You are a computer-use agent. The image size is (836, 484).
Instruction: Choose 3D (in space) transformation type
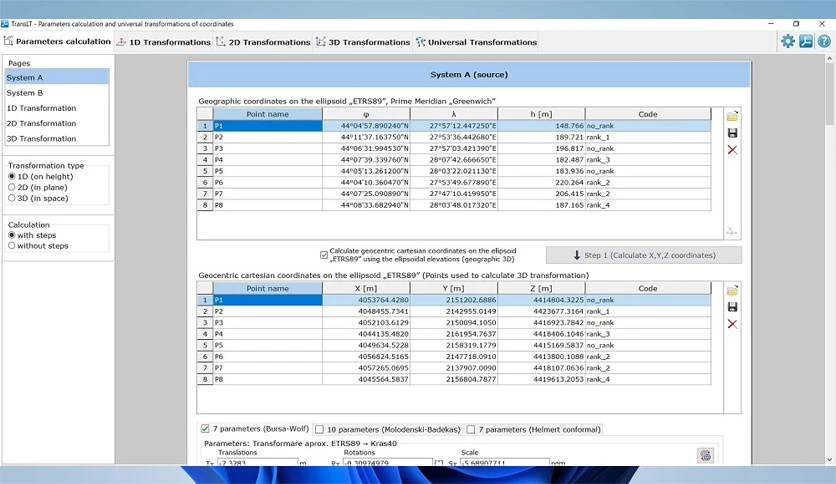[x=38, y=198]
